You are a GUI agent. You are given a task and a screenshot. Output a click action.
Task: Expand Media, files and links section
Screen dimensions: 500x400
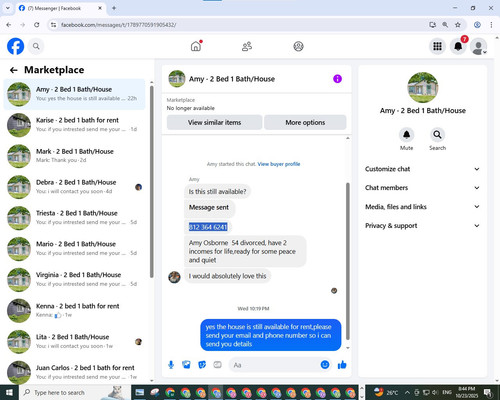click(x=422, y=207)
